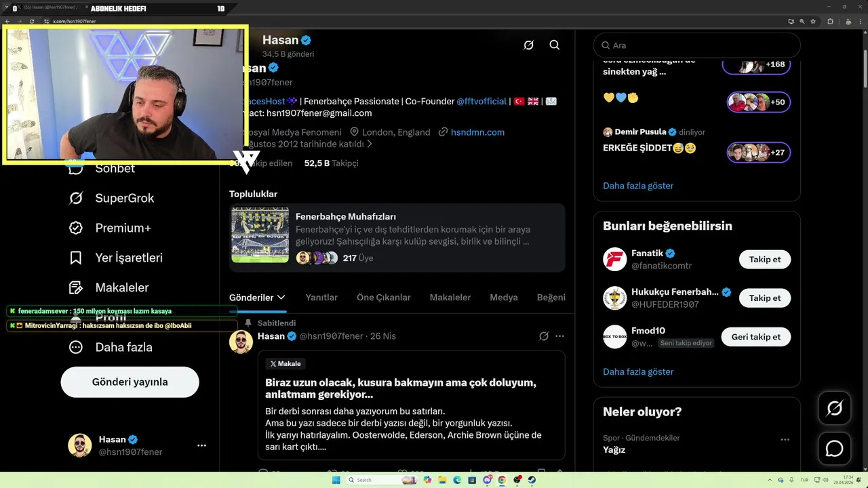Click the Makaleler article icon

coord(76,287)
